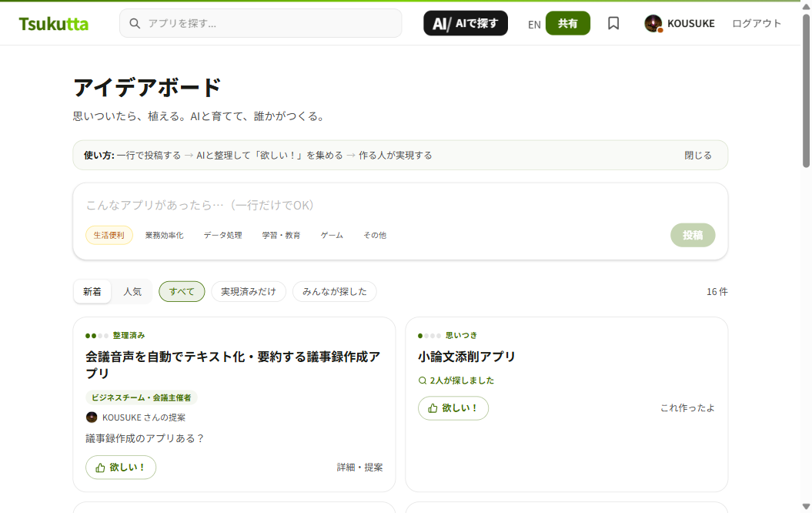The image size is (812, 513).
Task: Click the avatar beside KOUSUKE さんの提案
Action: tap(92, 417)
